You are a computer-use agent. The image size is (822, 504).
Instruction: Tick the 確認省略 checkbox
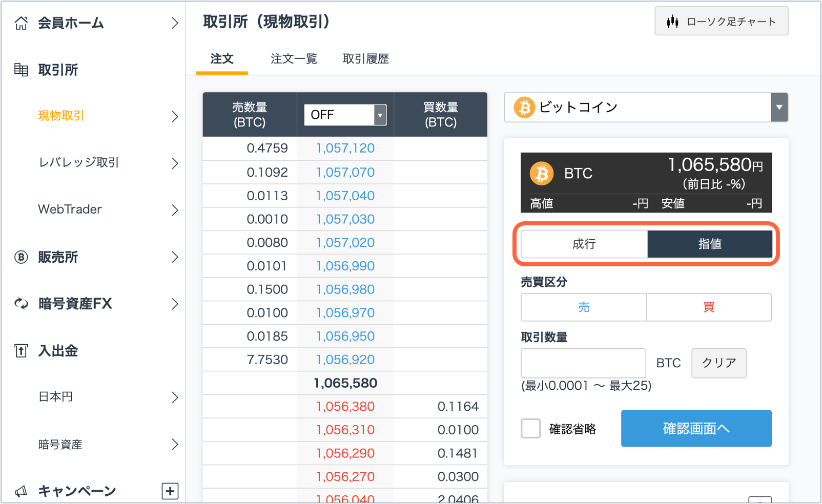coord(531,429)
